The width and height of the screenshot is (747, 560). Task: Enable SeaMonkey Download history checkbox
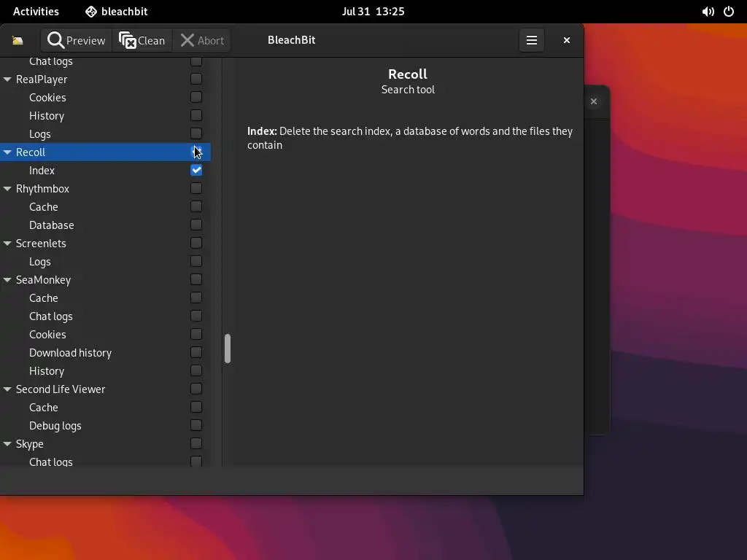tap(196, 352)
